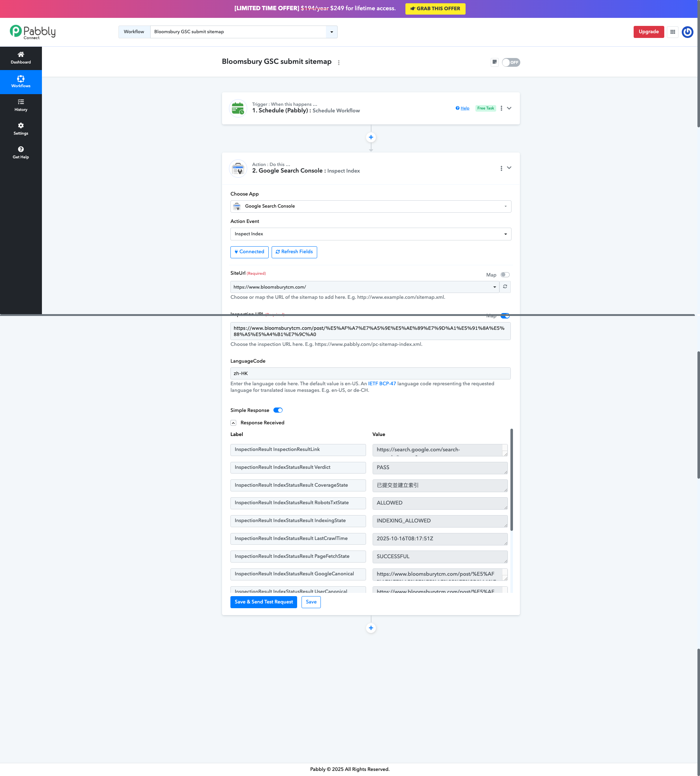Click the IndexStatusResult IndexingState label field
Image resolution: width=700 pixels, height=776 pixels.
click(298, 521)
